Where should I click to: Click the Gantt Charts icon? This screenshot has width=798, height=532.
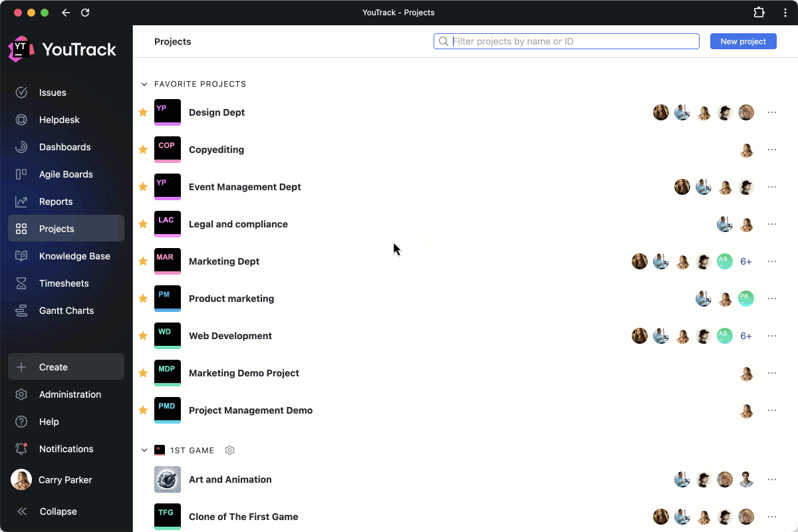tap(21, 311)
